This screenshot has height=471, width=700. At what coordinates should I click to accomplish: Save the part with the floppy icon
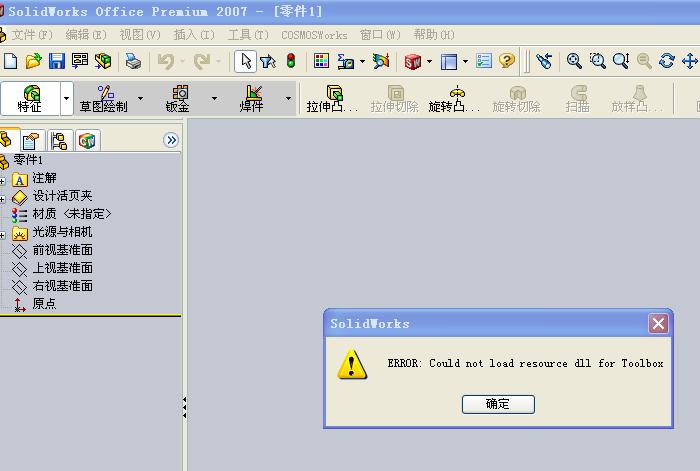point(57,61)
